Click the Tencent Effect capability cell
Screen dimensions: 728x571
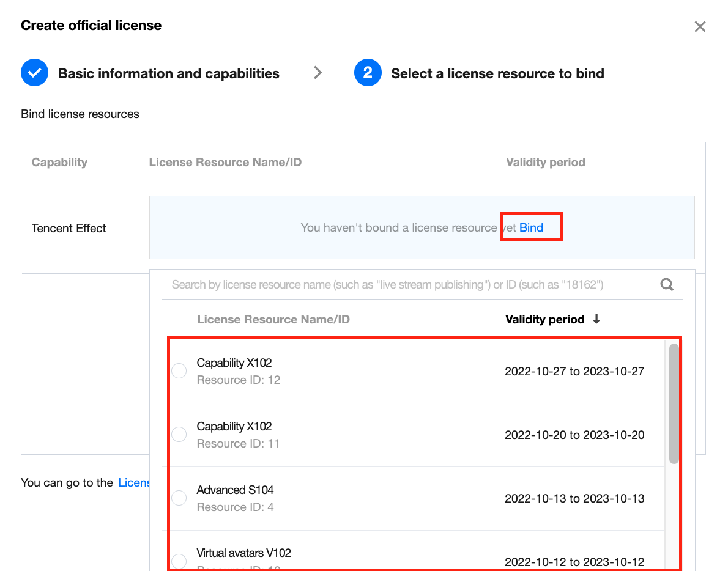click(69, 228)
